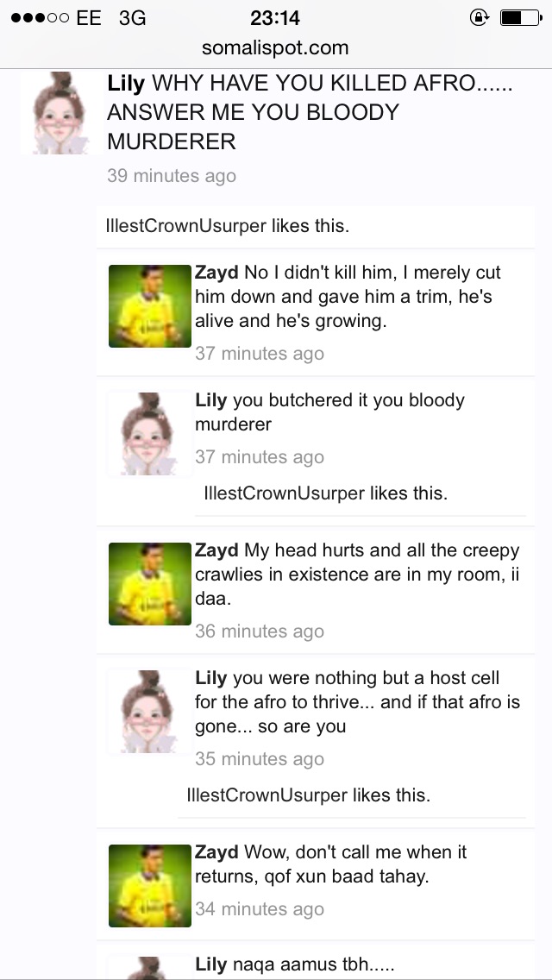This screenshot has width=552, height=980.
Task: Open Lily's profile name on the top post
Action: pyautogui.click(x=126, y=83)
